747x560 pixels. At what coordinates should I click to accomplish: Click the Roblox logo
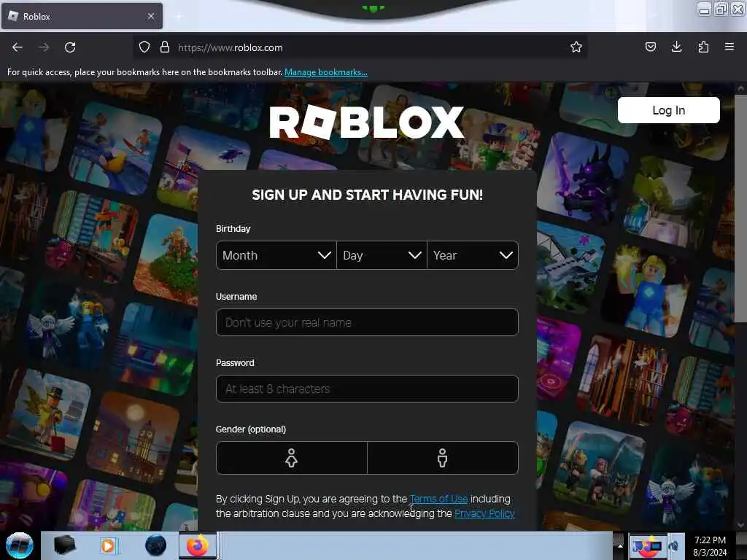tap(366, 122)
